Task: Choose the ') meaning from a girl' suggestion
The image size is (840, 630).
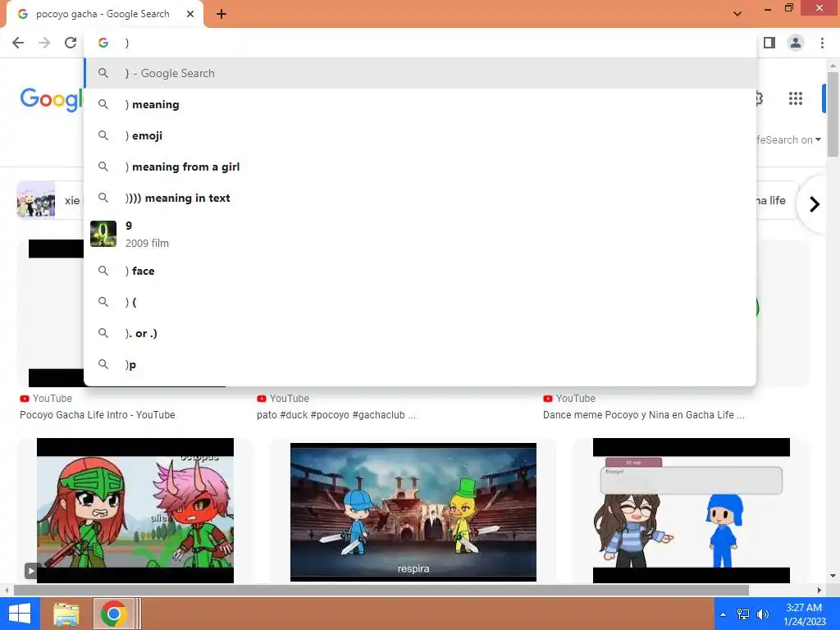Action: [421, 167]
